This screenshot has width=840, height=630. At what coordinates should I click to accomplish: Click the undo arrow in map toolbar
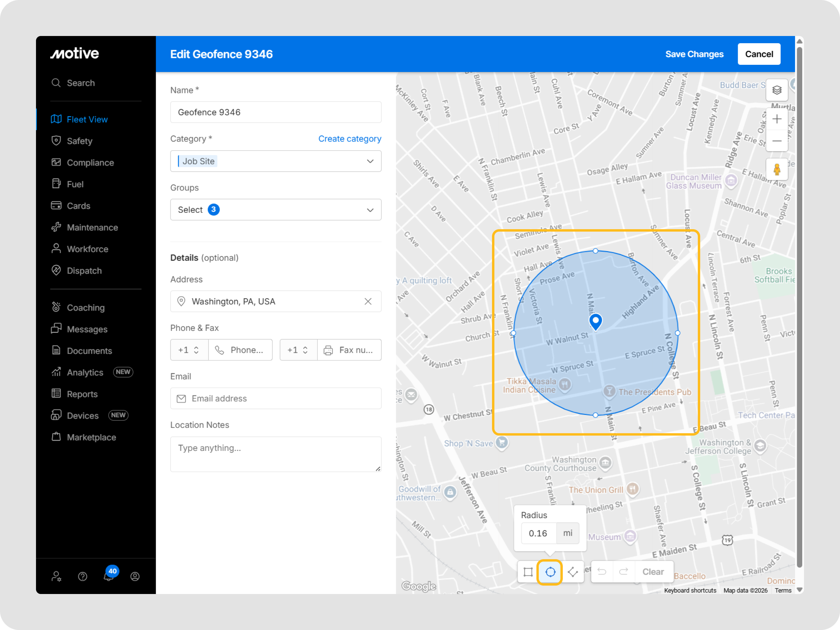602,572
